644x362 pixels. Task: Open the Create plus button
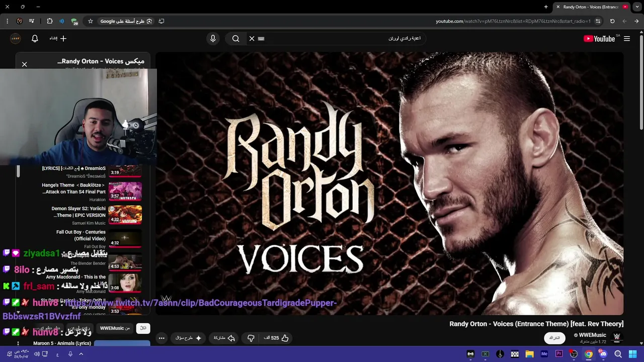(58, 39)
